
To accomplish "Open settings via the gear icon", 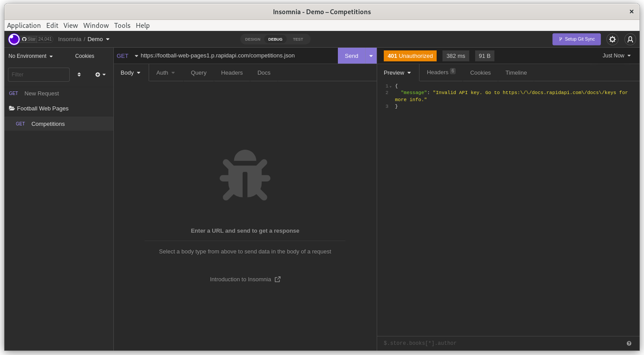I will tap(612, 39).
